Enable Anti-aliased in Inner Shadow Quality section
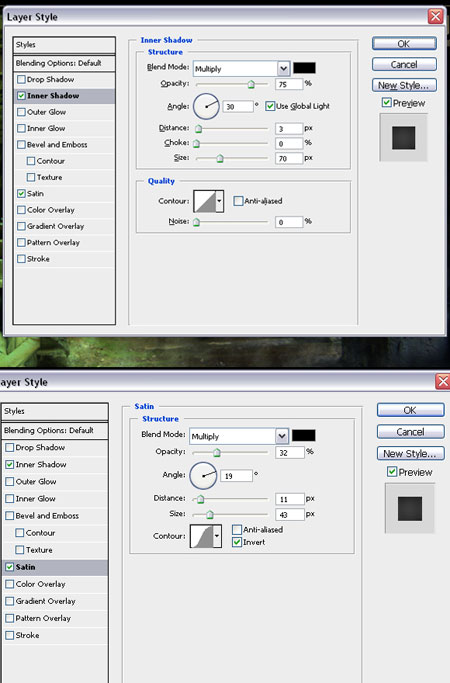The height and width of the screenshot is (683, 450). coord(238,201)
